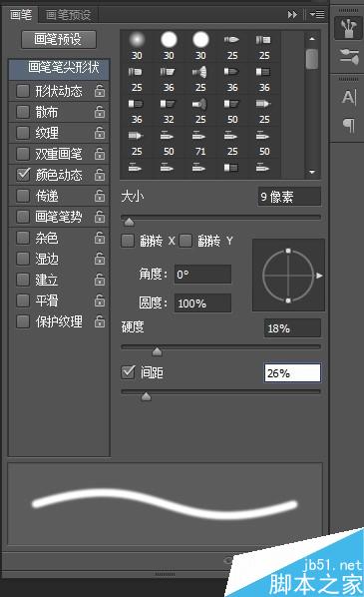364x597 pixels.
Task: Enable the 平滑 checkbox
Action: pos(23,300)
